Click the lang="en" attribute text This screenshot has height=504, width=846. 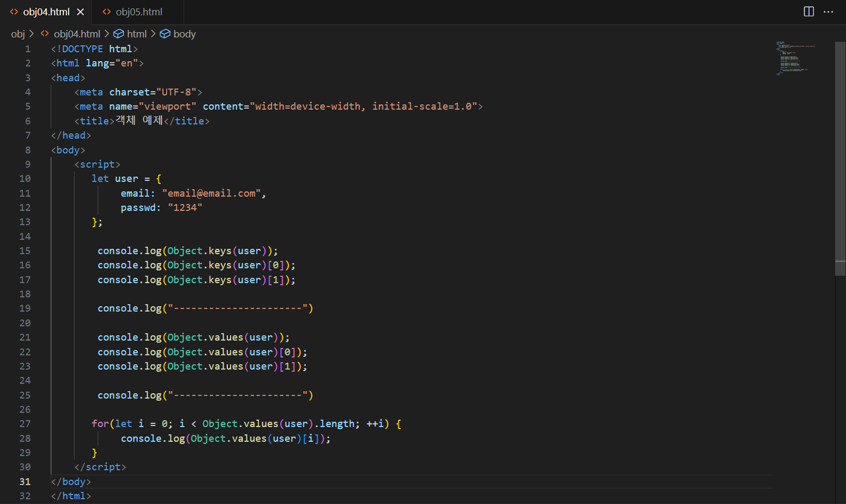point(112,63)
